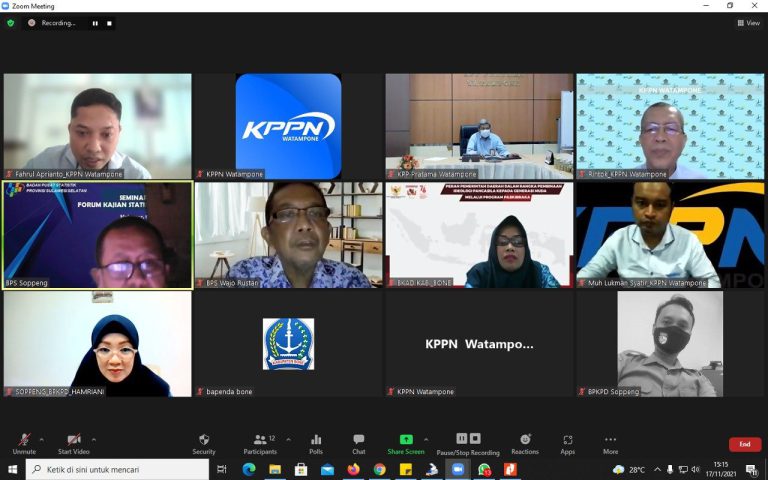Launch Google Chrome from the taskbar
Viewport: 768px width, 480px height.
pyautogui.click(x=380, y=470)
